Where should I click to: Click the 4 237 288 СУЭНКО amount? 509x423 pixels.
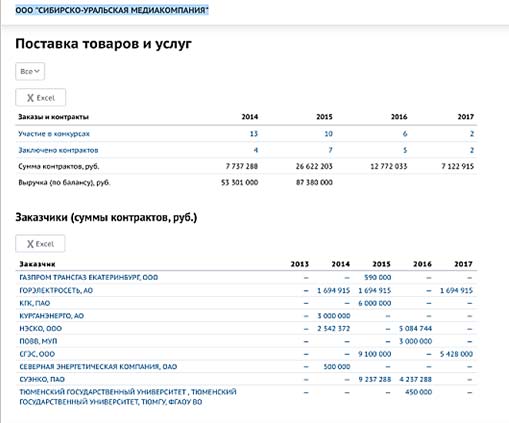coord(415,379)
